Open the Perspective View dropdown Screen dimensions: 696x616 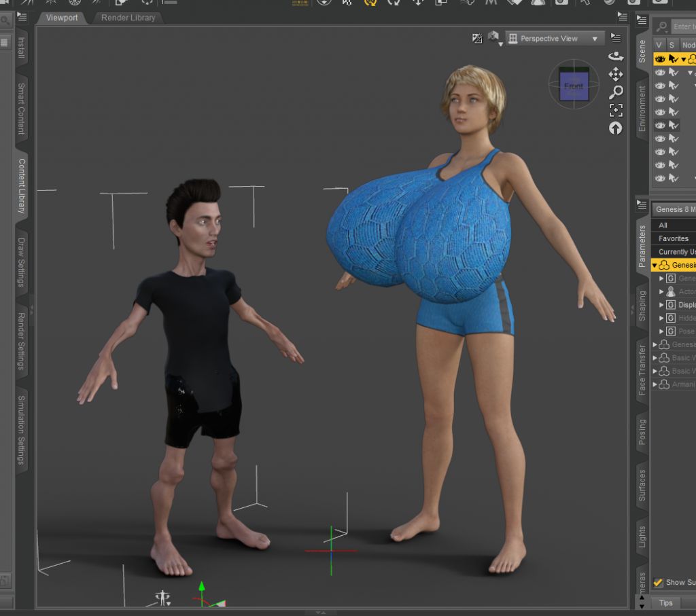555,39
